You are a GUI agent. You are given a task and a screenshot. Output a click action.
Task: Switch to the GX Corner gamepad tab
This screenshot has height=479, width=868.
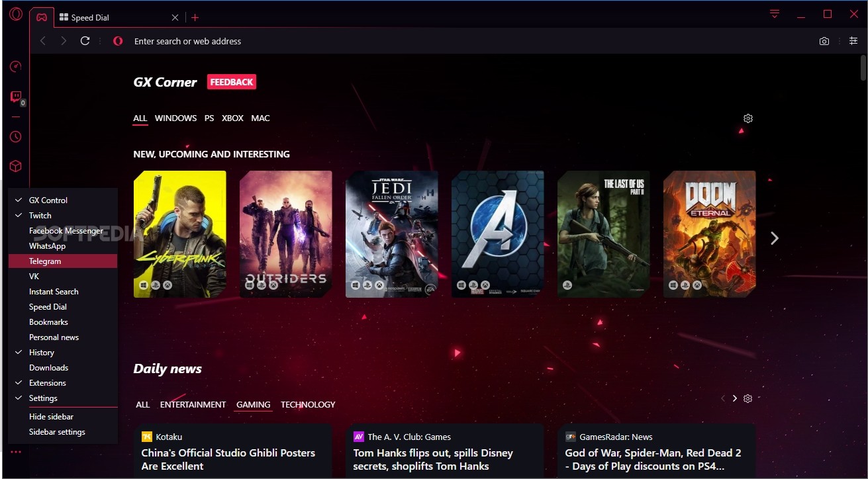pos(41,17)
